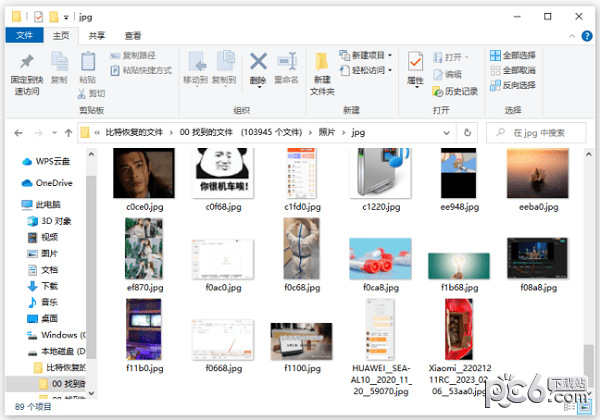This screenshot has height=420, width=600.
Task: Select OneDrive in the navigation pane
Action: tap(47, 183)
